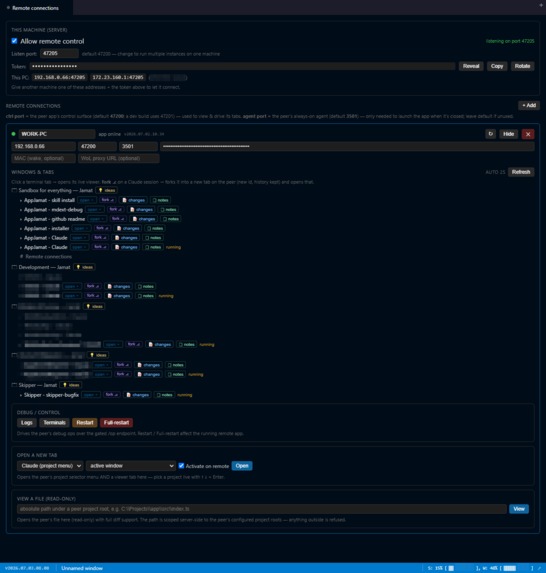Click the Reveal token button
Screen dimensions: 546x573
[471, 66]
